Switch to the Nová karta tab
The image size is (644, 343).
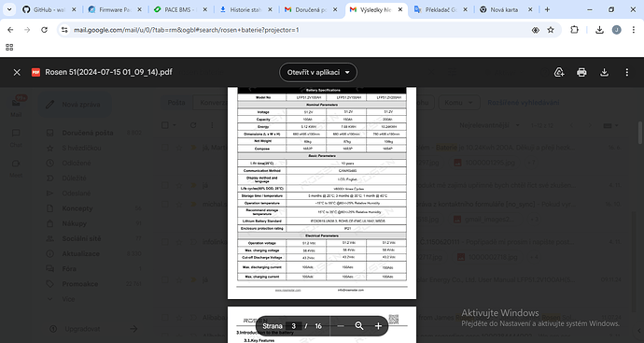point(506,9)
